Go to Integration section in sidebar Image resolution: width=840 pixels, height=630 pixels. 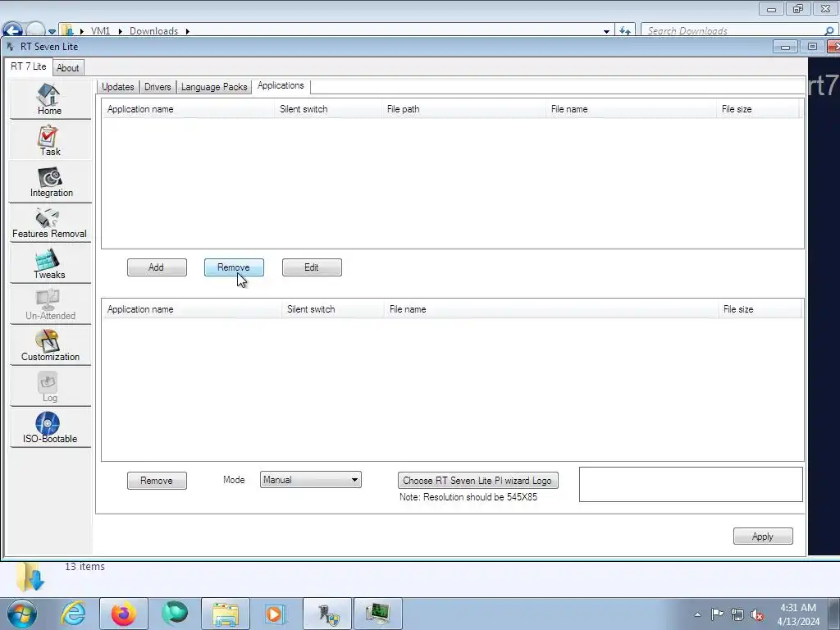50,182
